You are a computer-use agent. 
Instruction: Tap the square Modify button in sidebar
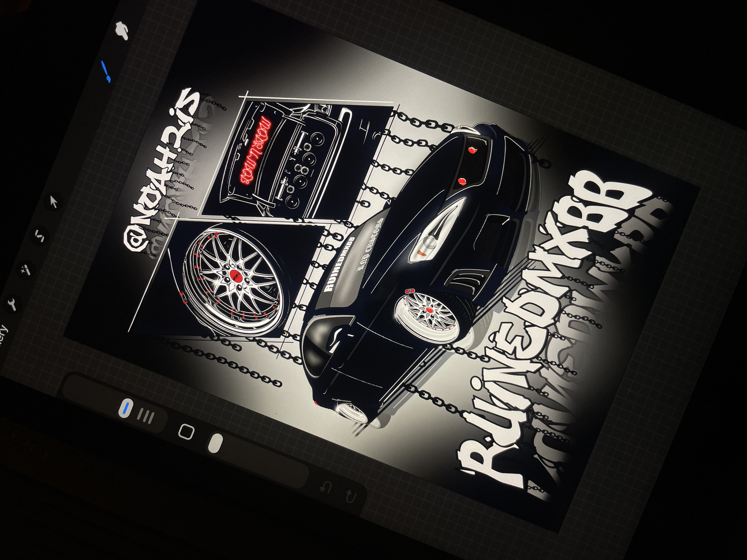click(x=186, y=432)
